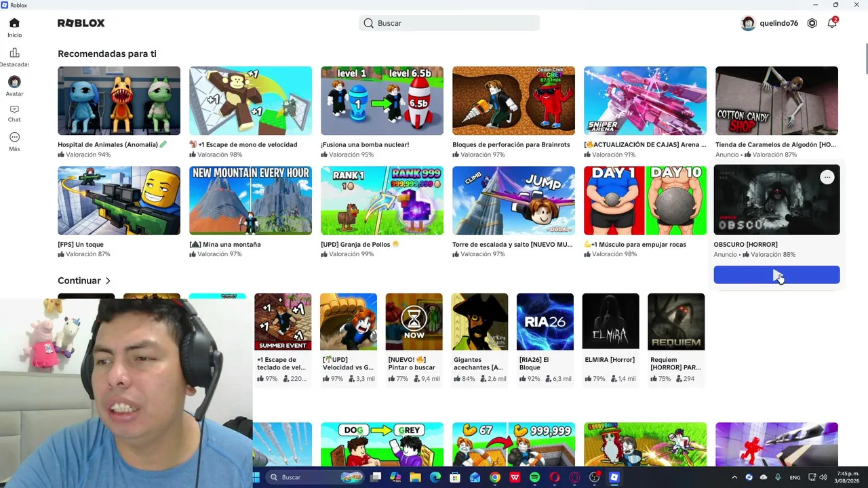Open [FPS] Un toque game thumbnail
Image resolution: width=868 pixels, height=488 pixels.
(x=119, y=201)
